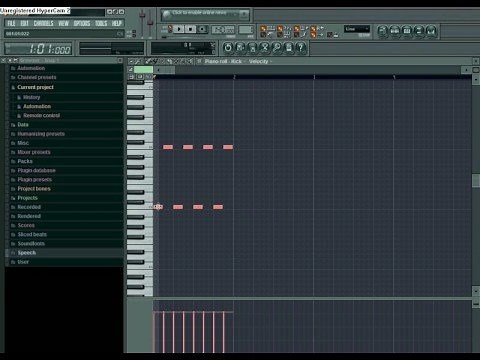The width and height of the screenshot is (480, 360).
Task: Open the VIEW menu
Action: pyautogui.click(x=63, y=23)
